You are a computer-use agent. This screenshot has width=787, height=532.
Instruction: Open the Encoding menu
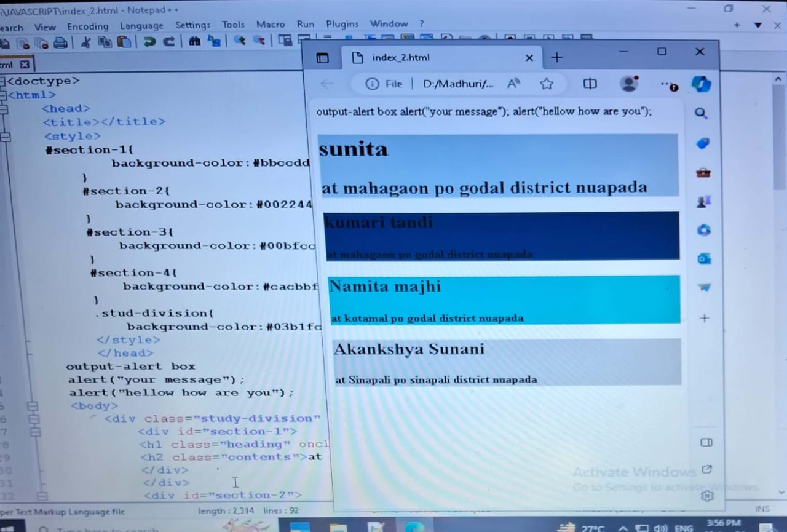pyautogui.click(x=87, y=26)
